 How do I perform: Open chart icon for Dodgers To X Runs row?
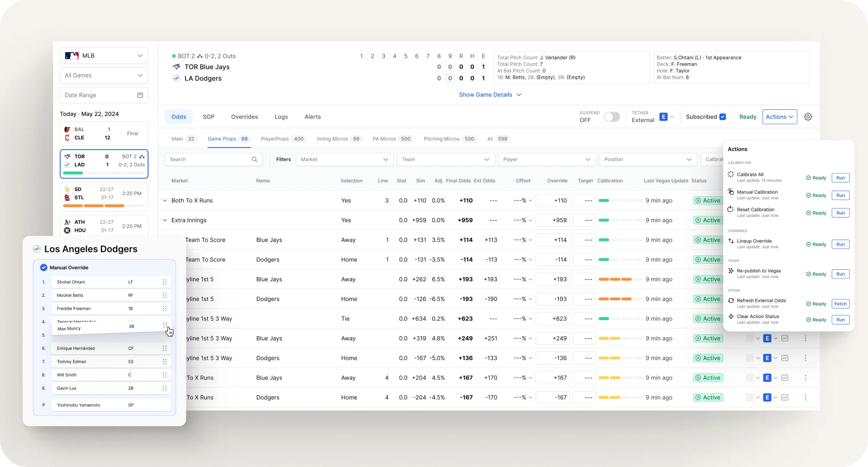pyautogui.click(x=785, y=397)
